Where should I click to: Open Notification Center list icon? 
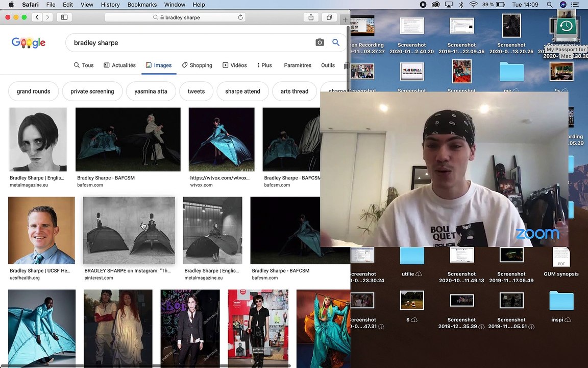[x=575, y=5]
